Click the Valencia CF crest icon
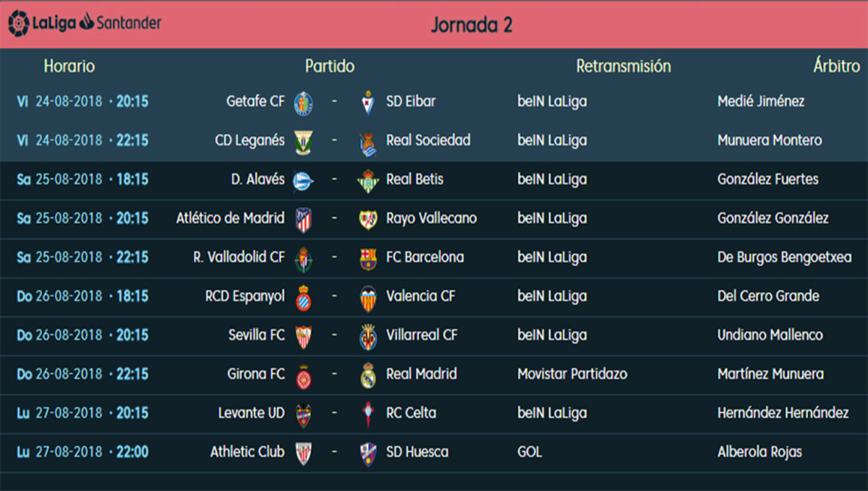 [368, 298]
